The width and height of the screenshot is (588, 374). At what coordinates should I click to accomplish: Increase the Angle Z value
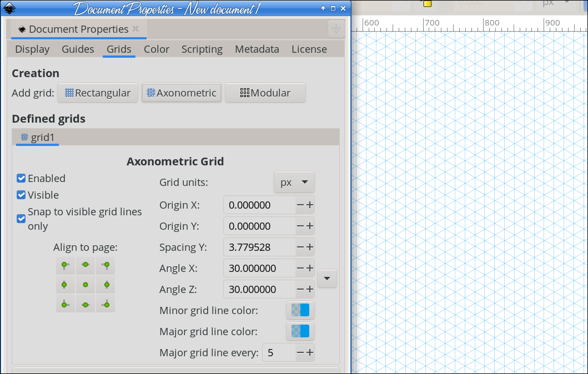310,289
